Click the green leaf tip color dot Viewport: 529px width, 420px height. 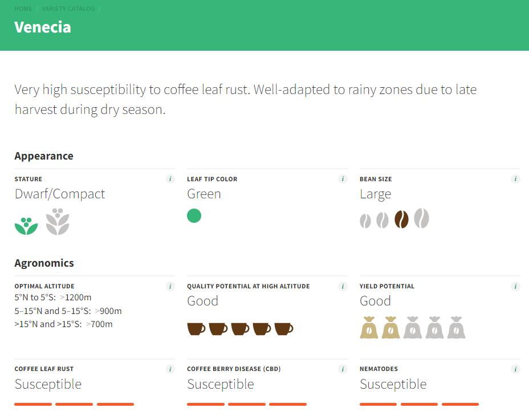[x=194, y=216]
